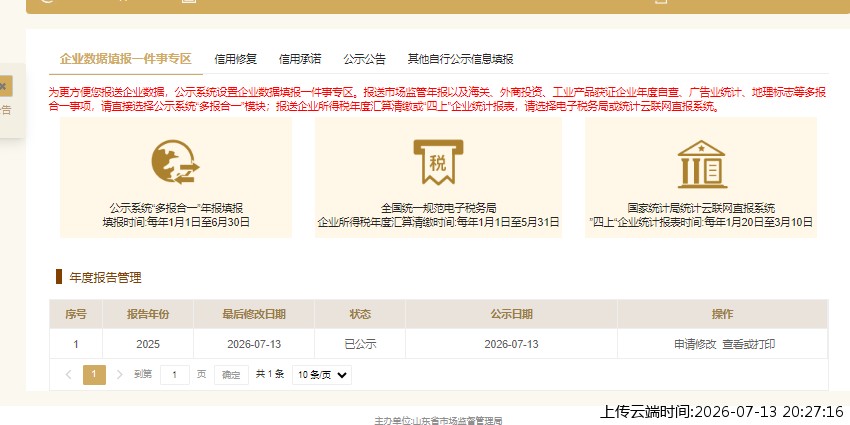Click the 报告年份 column header
Screen dimensions: 850x425
148,314
